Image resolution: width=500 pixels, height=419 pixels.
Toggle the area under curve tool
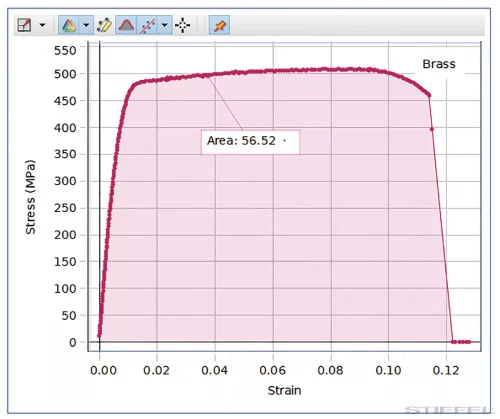pyautogui.click(x=126, y=25)
